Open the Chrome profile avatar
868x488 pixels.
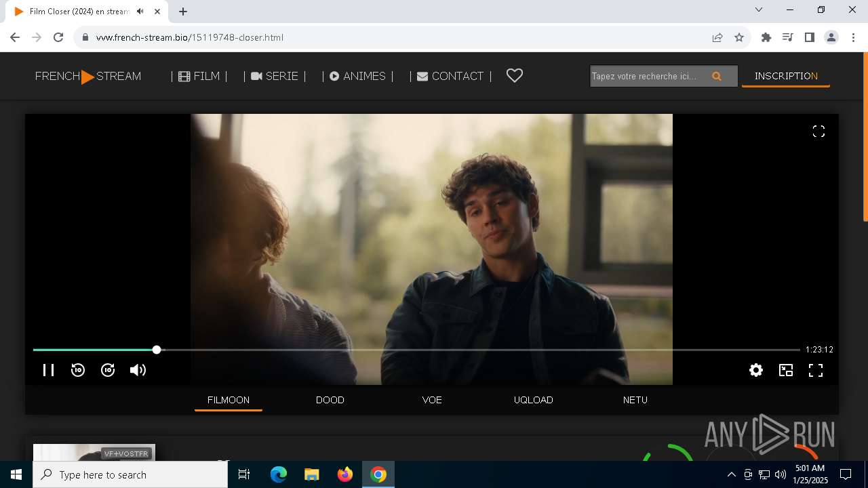tap(831, 37)
